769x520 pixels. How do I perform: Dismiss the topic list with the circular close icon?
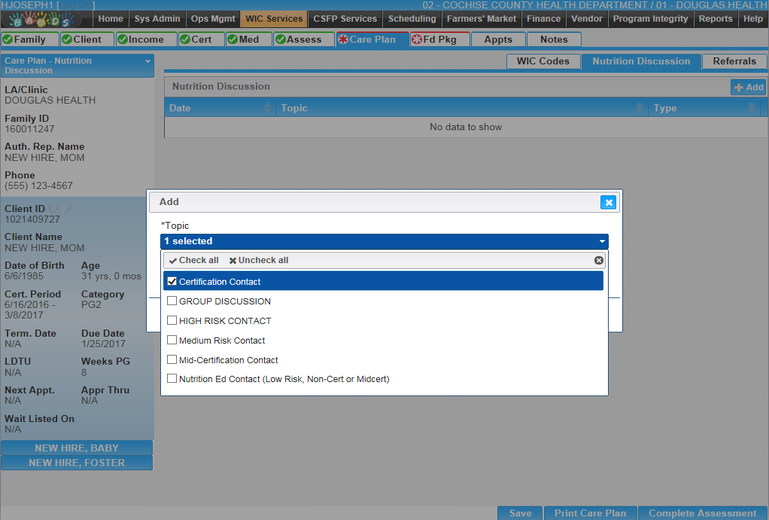[x=599, y=260]
